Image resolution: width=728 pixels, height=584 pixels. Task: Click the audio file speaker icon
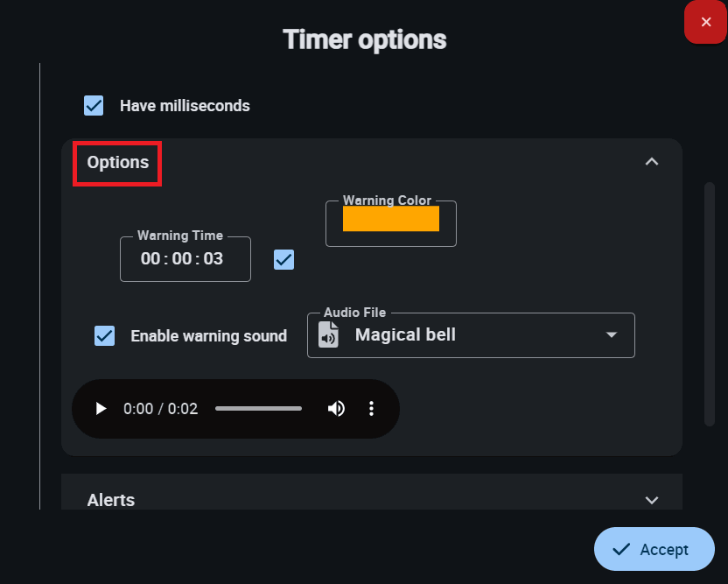328,335
